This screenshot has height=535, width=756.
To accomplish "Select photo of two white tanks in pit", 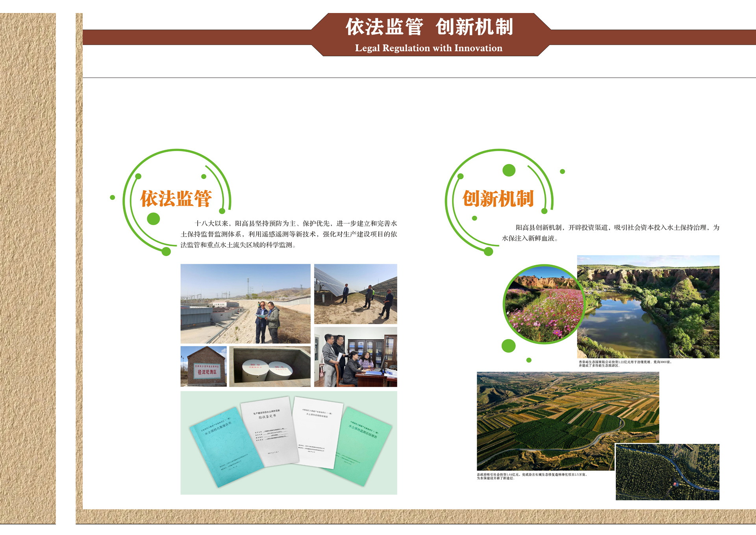I will [x=270, y=366].
